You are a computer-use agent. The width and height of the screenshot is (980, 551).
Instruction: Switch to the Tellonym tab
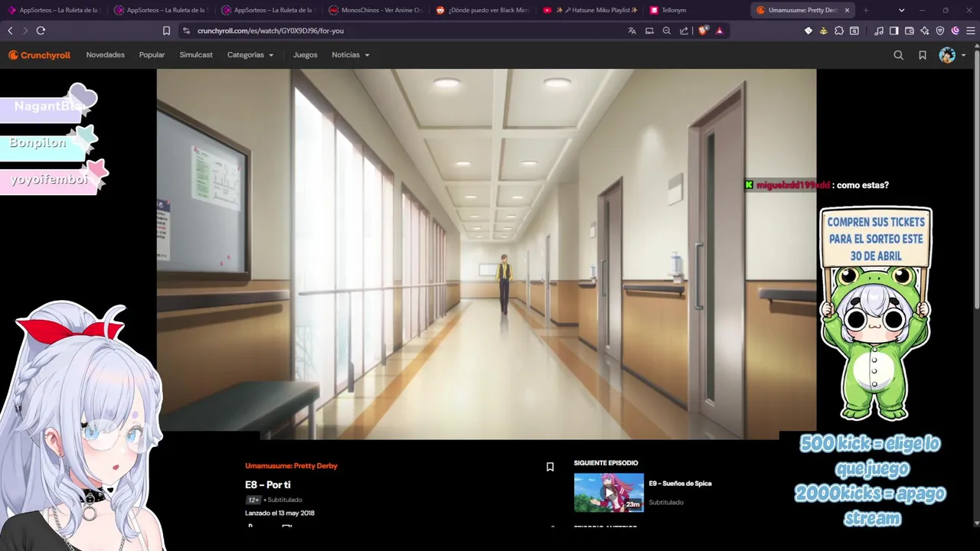696,10
